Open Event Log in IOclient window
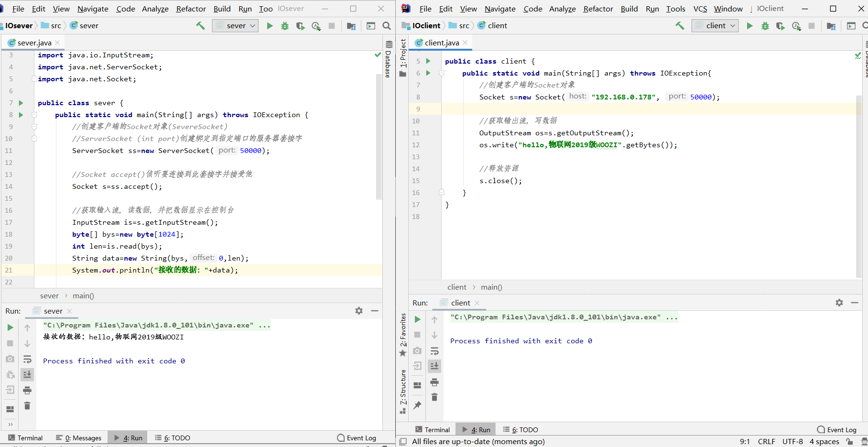 [x=837, y=430]
